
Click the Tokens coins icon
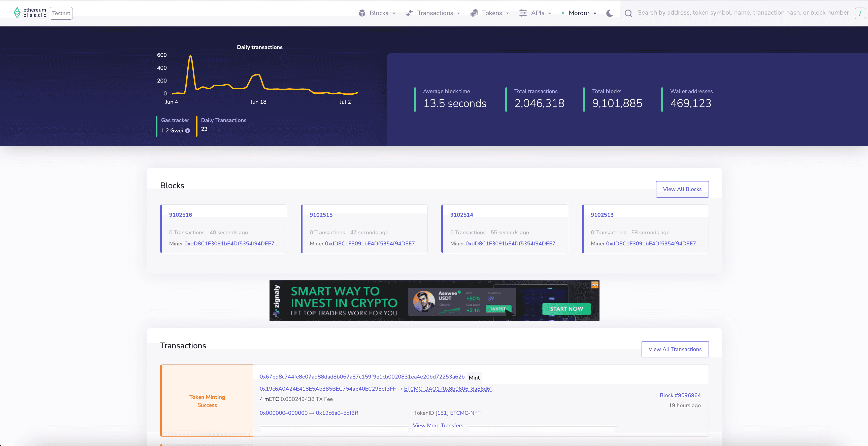[x=474, y=13]
